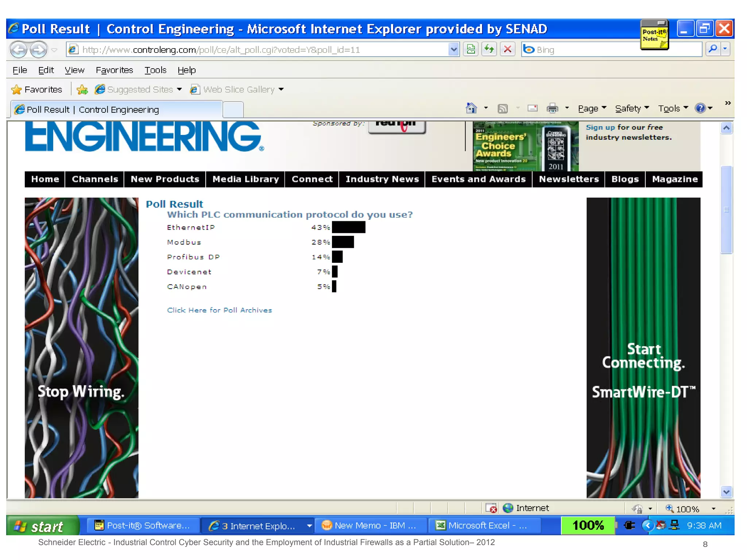Open the File menu

pos(20,70)
